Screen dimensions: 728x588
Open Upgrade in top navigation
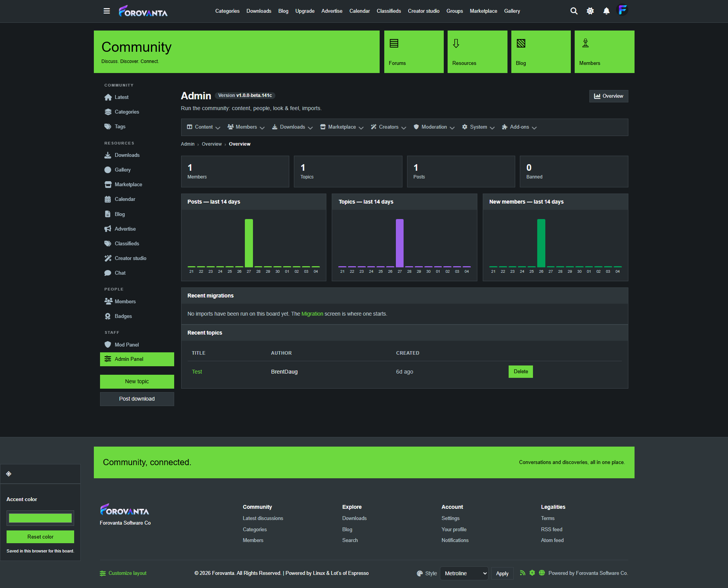305,11
